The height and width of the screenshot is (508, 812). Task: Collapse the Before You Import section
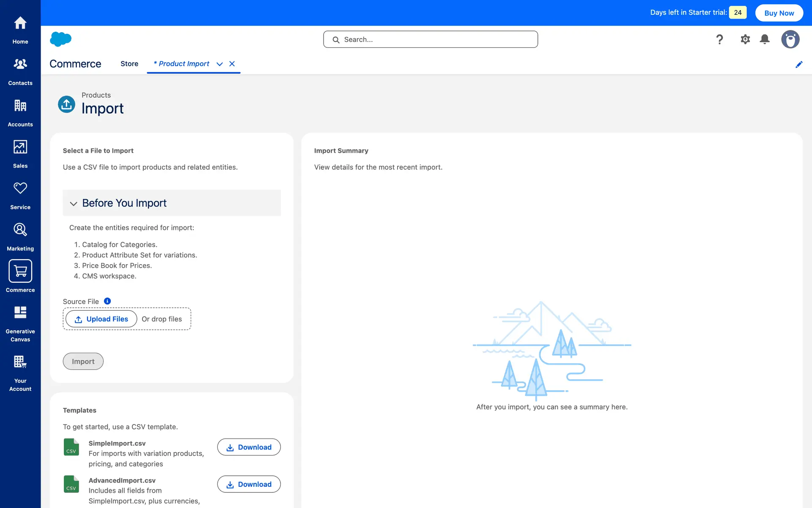pyautogui.click(x=74, y=204)
